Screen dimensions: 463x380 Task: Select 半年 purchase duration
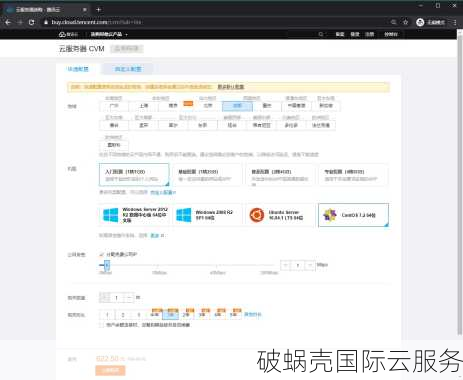point(155,315)
